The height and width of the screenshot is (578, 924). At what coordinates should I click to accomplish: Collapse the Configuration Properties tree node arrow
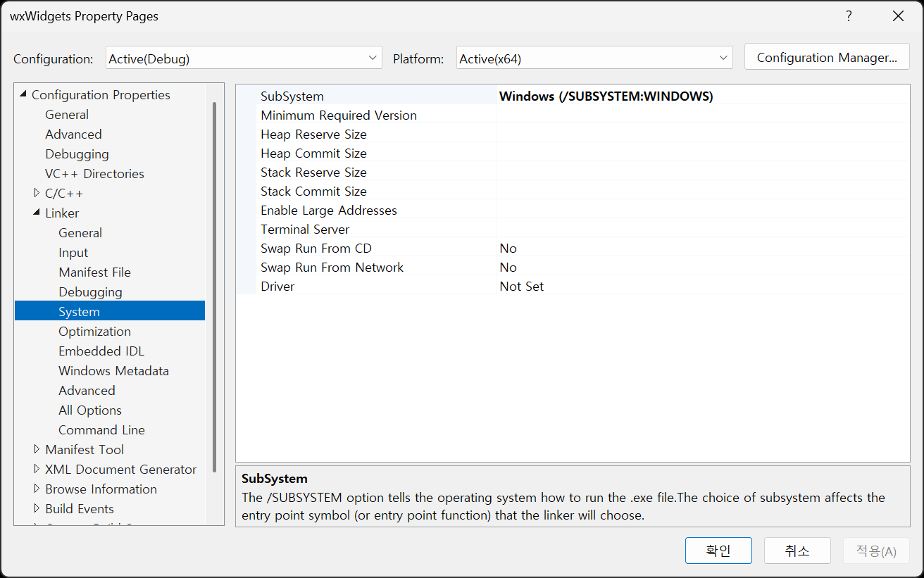(23, 94)
